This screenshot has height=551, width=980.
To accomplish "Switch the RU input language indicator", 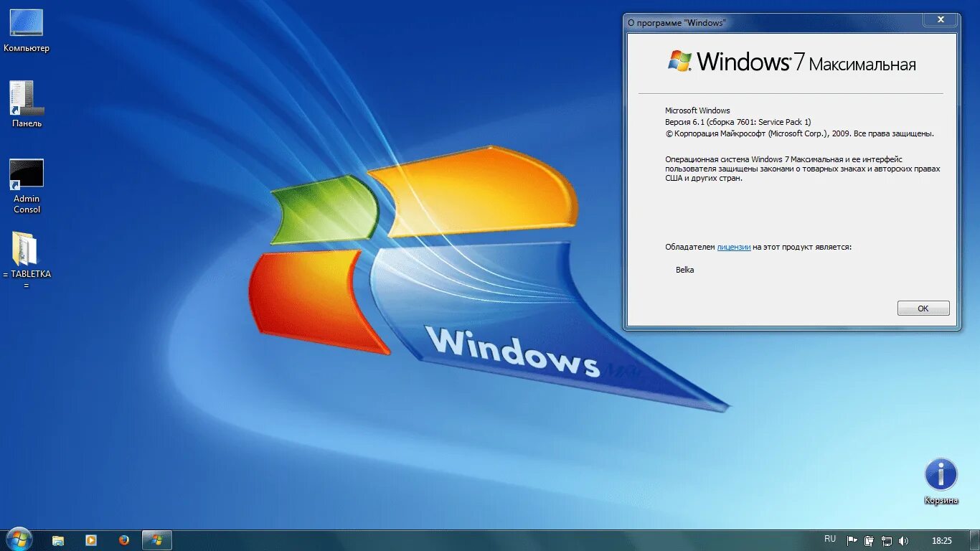I will point(830,540).
